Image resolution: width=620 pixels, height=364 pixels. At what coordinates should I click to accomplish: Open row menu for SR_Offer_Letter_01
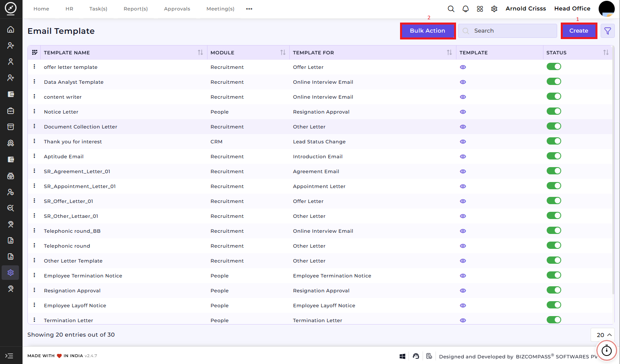tap(34, 201)
